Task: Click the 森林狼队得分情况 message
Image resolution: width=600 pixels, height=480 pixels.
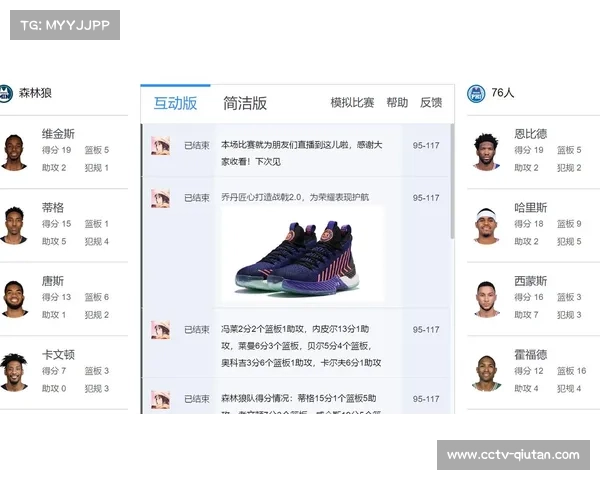Action: 301,403
